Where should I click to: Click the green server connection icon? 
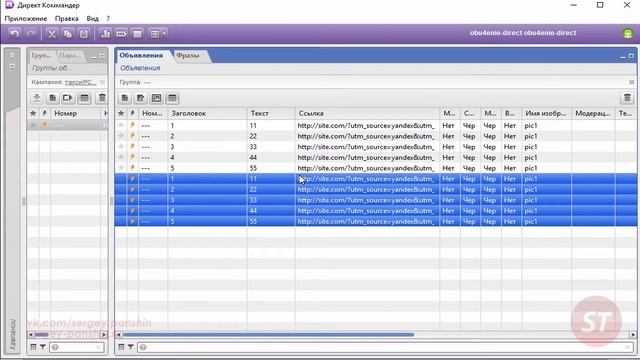pos(628,33)
